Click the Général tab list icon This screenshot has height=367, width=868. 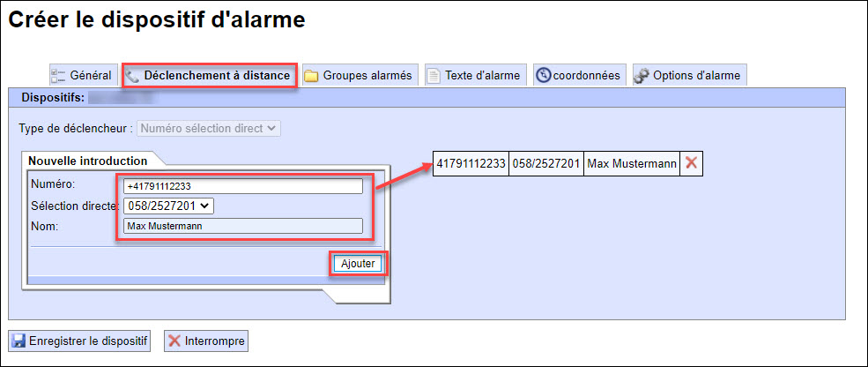coord(58,76)
